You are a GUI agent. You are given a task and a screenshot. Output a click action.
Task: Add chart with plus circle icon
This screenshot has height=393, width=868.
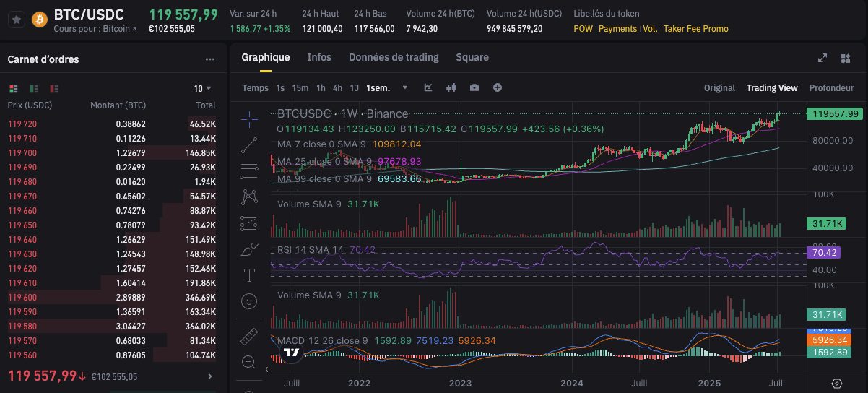pos(498,87)
